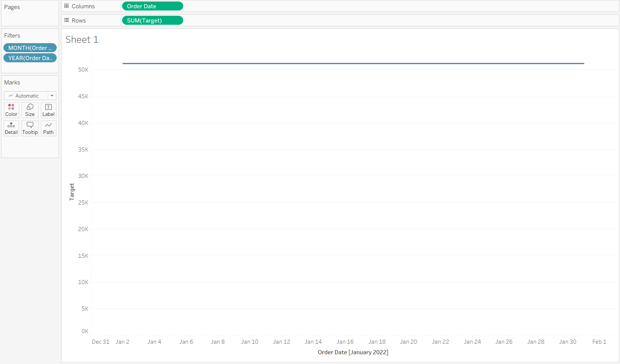Click the Jan 28 date label
This screenshot has height=364, width=620.
(536, 341)
